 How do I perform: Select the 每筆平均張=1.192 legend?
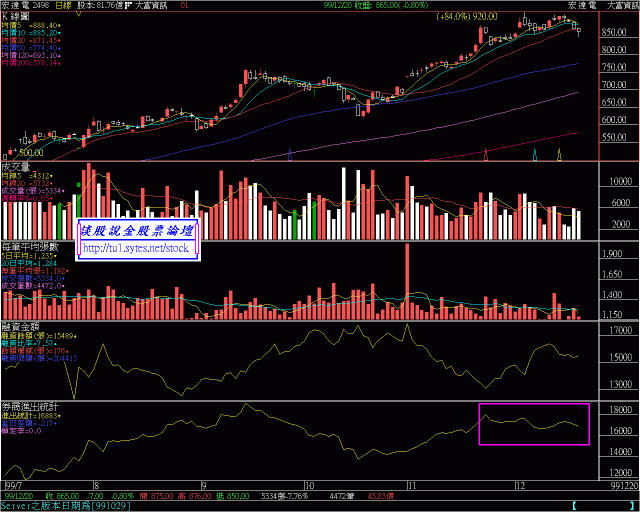35,271
